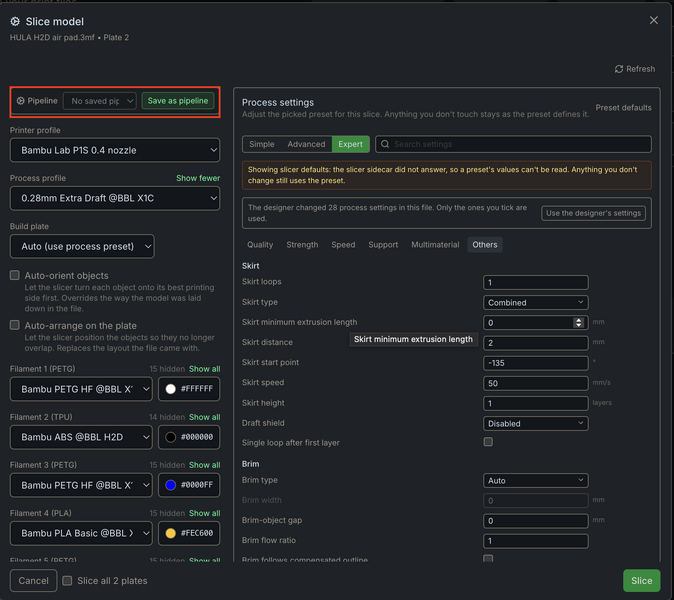Switch to Advanced settings mode
Image resolution: width=674 pixels, height=600 pixels.
[x=306, y=144]
